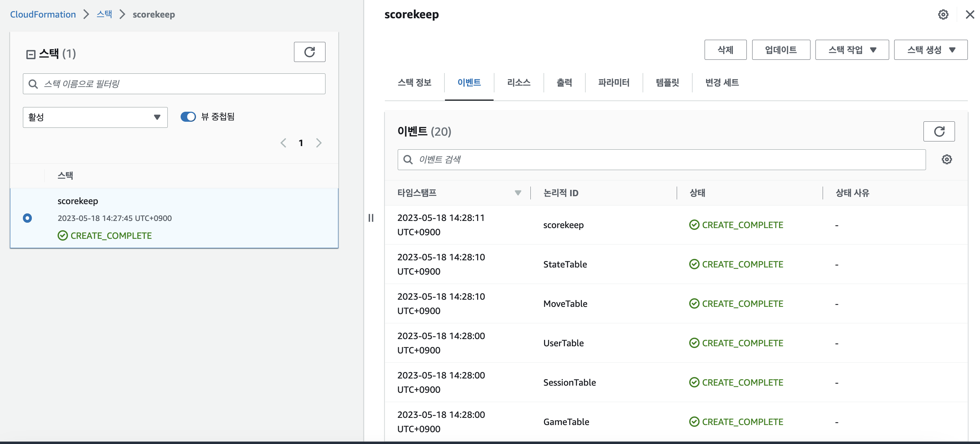The width and height of the screenshot is (980, 444).
Task: Focus the 스택 이름으로 필터링 input
Action: (x=174, y=84)
